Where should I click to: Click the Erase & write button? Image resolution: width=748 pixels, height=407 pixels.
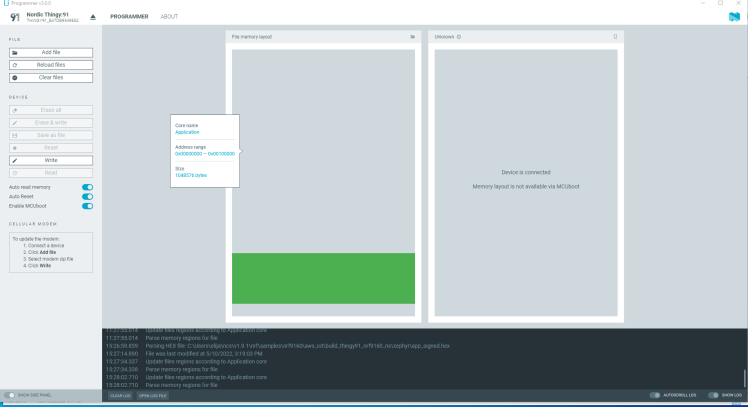tap(51, 123)
